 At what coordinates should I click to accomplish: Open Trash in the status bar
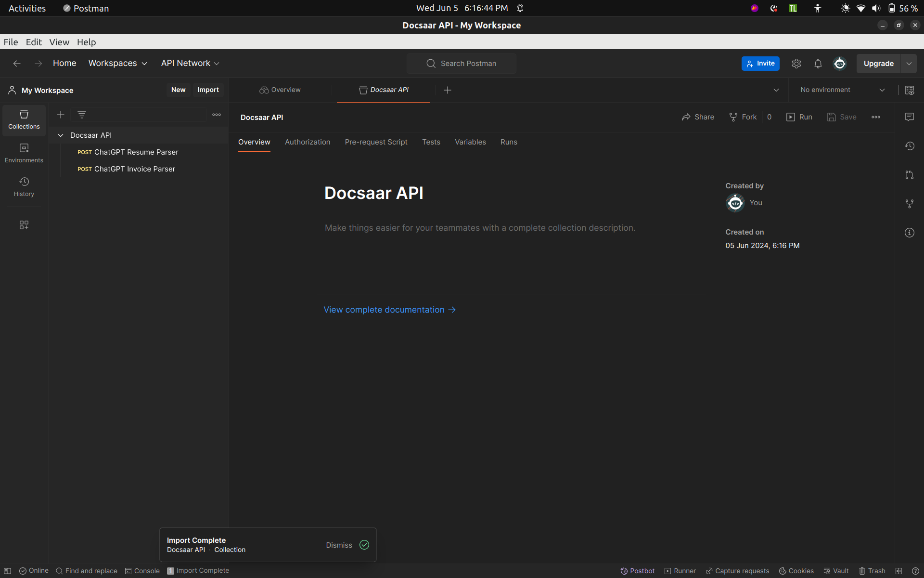tap(872, 571)
